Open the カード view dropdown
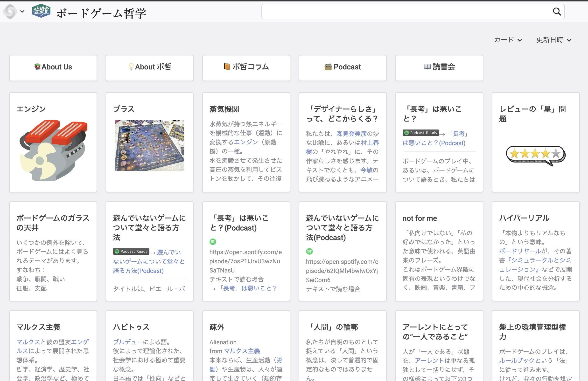 [x=508, y=40]
